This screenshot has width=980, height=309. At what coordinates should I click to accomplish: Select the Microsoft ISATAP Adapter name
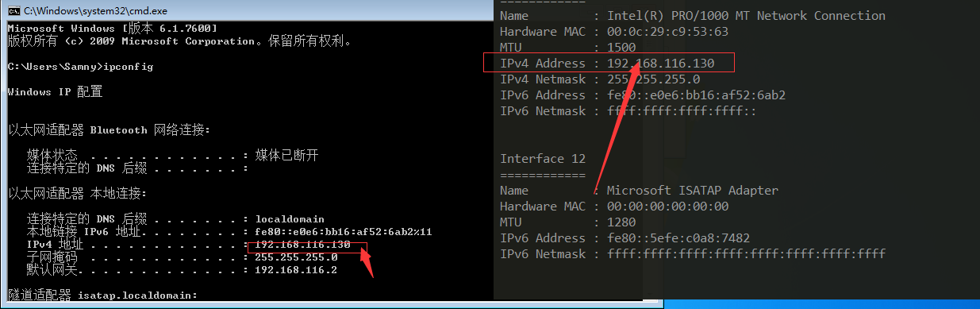click(693, 191)
